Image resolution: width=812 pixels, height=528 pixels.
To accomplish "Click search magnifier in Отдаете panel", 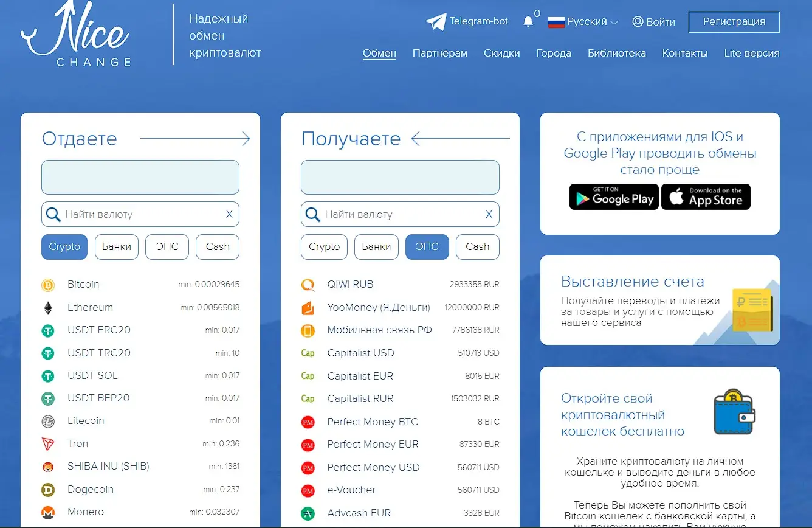I will coord(53,215).
